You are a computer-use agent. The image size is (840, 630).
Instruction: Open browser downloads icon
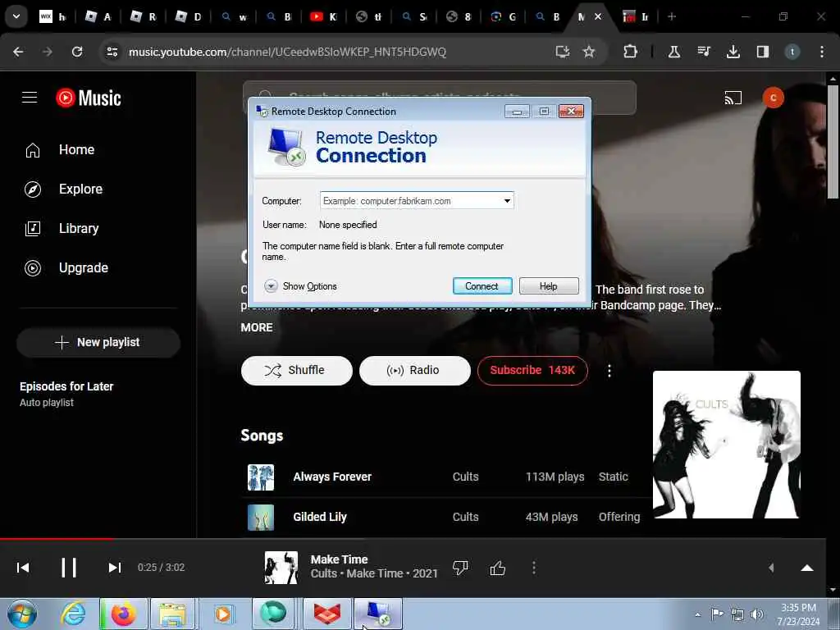point(733,52)
